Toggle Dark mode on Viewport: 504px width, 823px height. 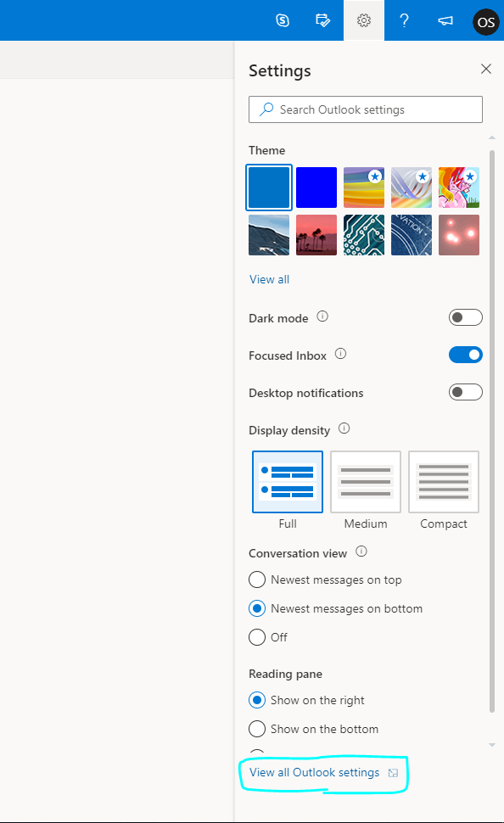[x=465, y=317]
